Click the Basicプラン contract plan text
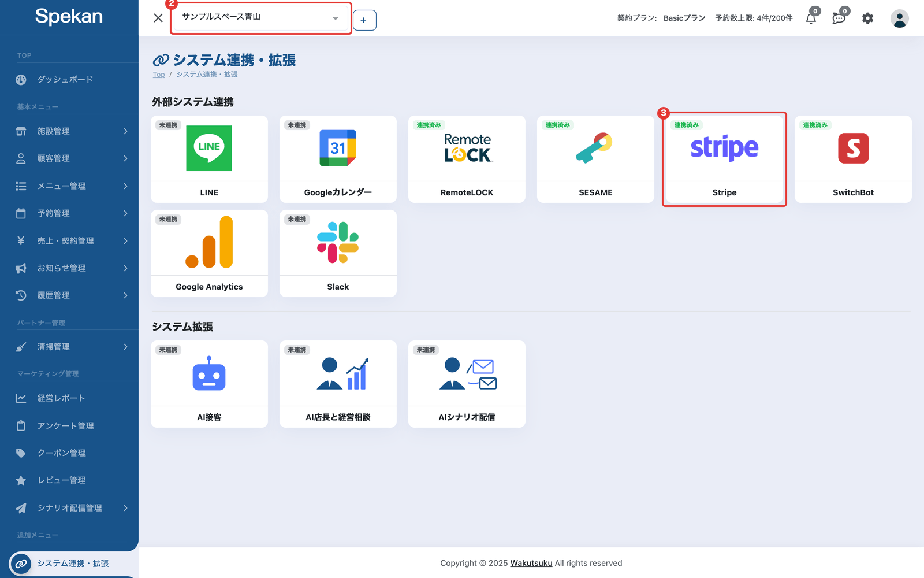 point(684,18)
